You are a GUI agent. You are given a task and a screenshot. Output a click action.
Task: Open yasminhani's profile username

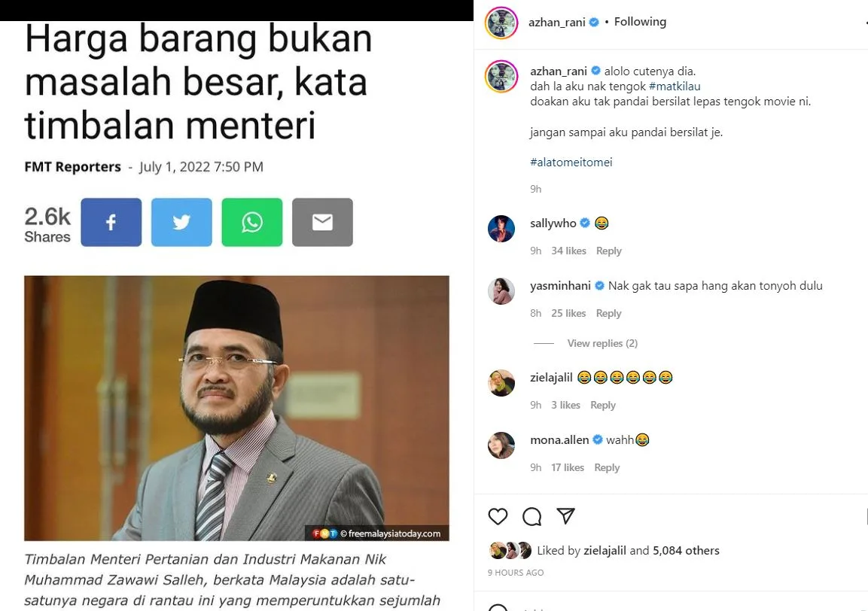(x=560, y=286)
